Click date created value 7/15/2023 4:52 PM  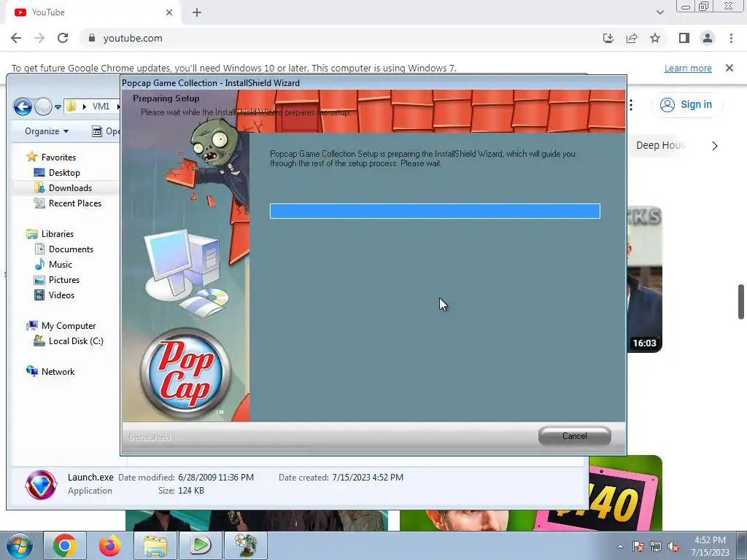click(x=368, y=477)
